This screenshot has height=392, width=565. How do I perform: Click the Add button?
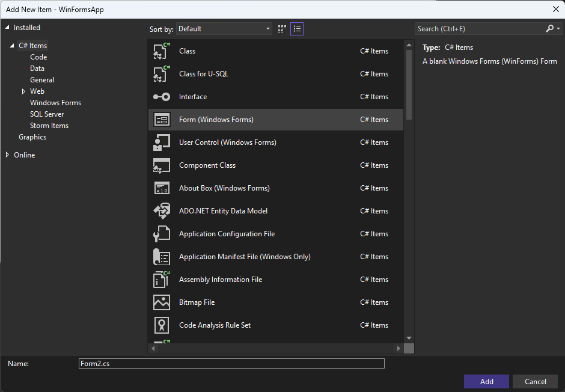(x=486, y=382)
